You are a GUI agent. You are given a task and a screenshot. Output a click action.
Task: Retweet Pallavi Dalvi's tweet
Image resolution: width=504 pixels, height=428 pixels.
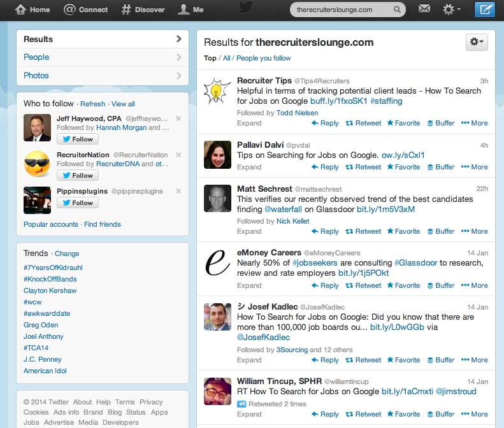[x=363, y=167]
